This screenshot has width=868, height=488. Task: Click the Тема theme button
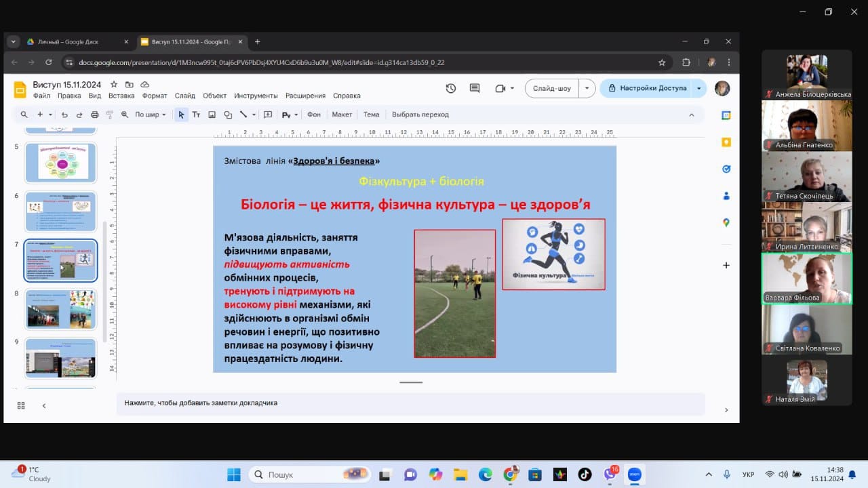coord(371,115)
